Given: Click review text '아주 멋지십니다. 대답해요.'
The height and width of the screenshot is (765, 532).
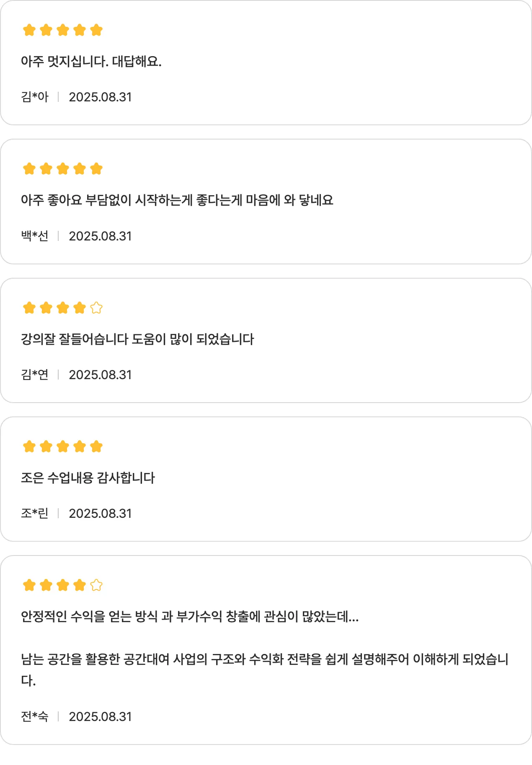Looking at the screenshot, I should pyautogui.click(x=91, y=62).
